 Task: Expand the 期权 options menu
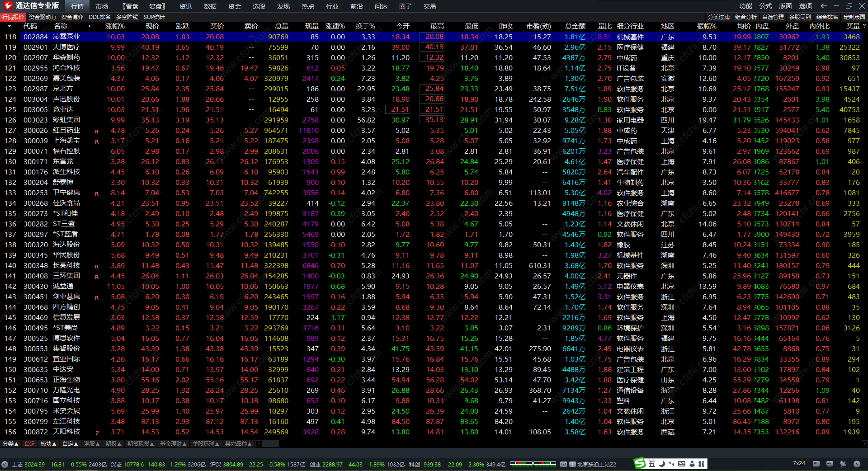pos(113,444)
